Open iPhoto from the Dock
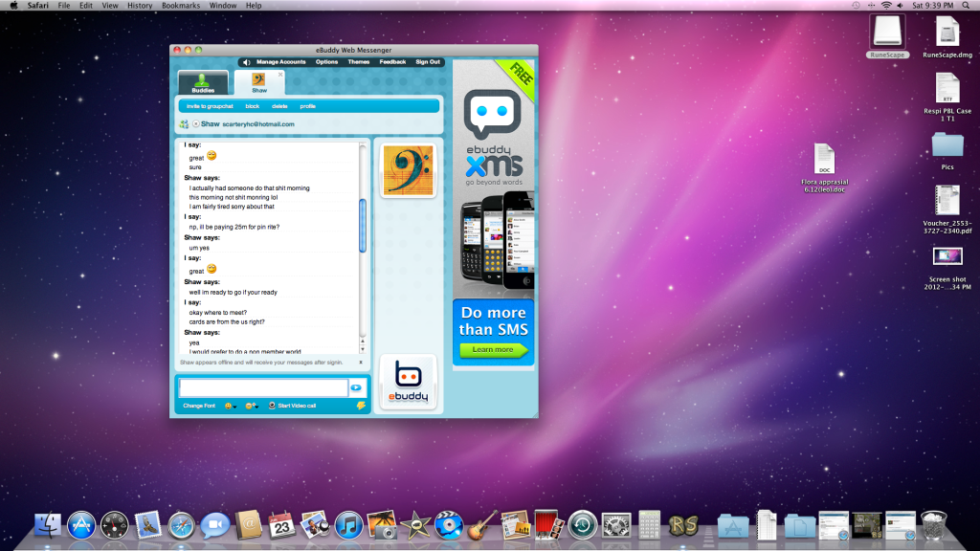 (382, 525)
